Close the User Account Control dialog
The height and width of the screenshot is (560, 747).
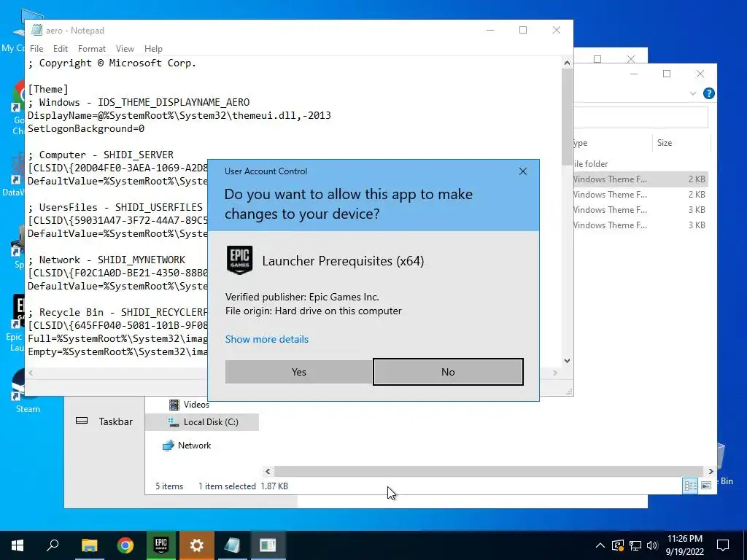522,171
